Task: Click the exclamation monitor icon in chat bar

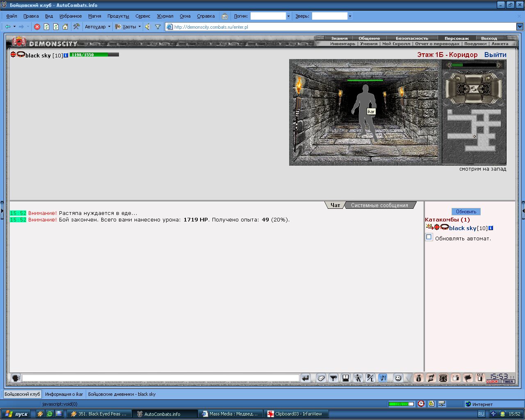Action: (x=346, y=378)
